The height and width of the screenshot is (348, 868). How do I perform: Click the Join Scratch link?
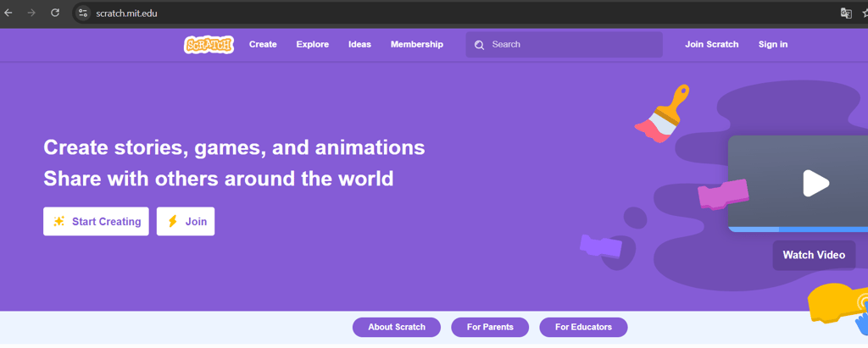(711, 44)
